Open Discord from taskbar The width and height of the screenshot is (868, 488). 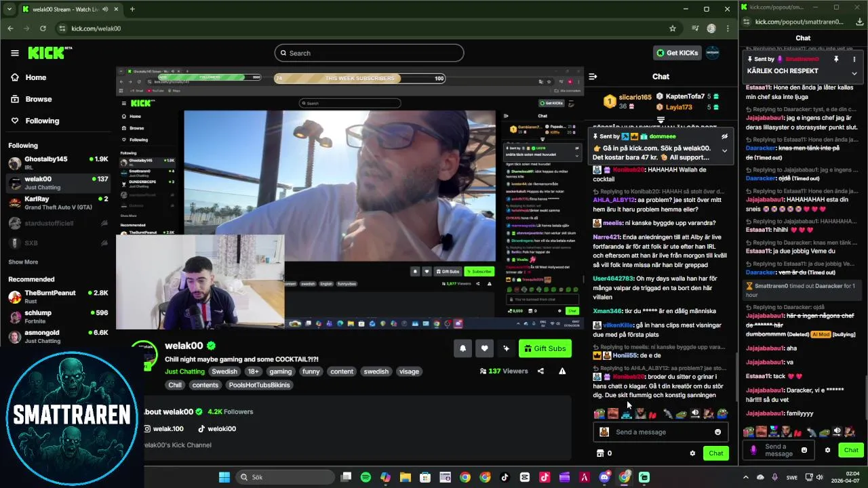(604, 477)
